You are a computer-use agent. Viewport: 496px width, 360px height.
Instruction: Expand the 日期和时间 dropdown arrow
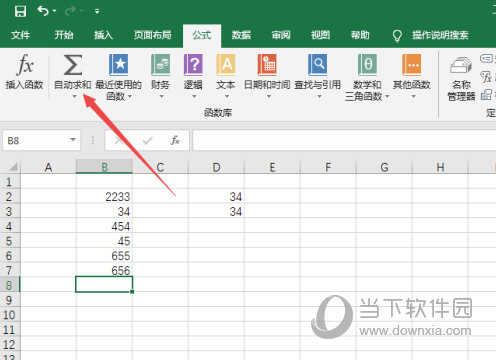pyautogui.click(x=269, y=96)
